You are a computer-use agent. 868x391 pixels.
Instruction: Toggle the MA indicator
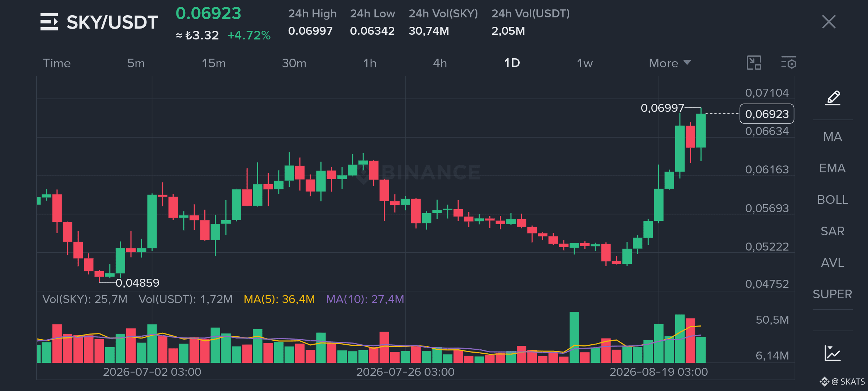pyautogui.click(x=833, y=136)
